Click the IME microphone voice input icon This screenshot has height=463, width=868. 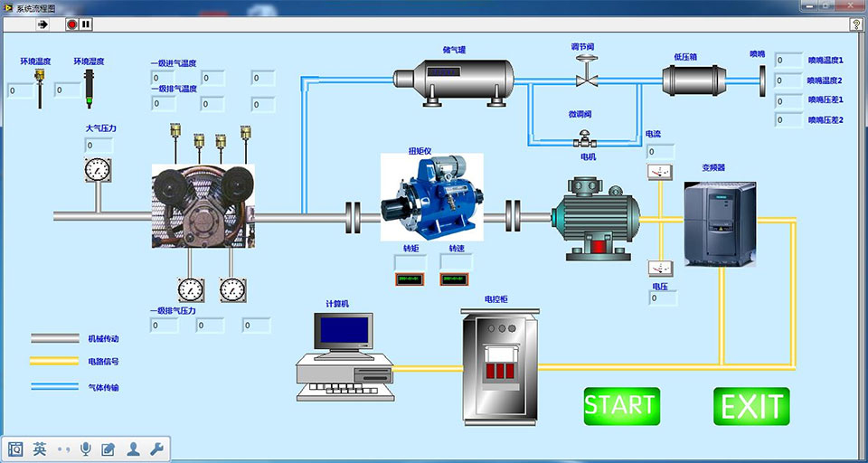(86, 449)
